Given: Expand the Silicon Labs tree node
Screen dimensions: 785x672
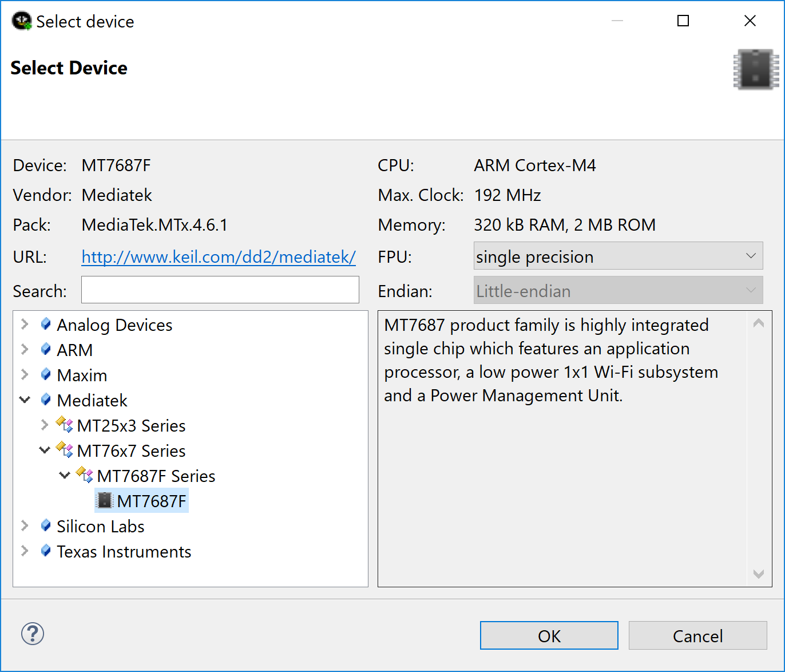Looking at the screenshot, I should coord(25,526).
